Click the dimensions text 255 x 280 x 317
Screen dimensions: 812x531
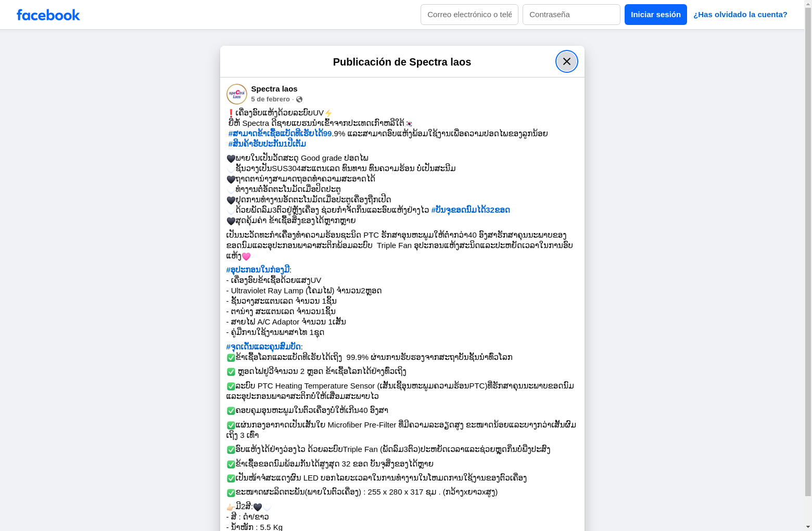tap(396, 492)
